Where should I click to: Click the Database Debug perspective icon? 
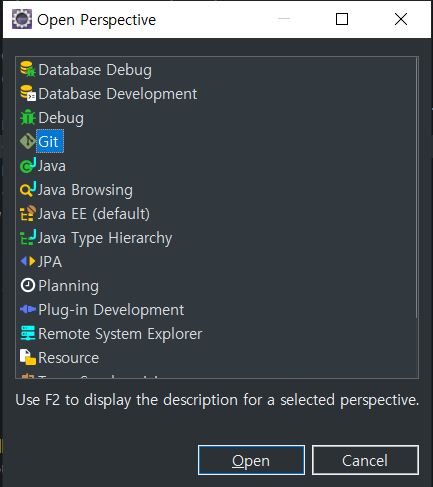click(x=28, y=69)
